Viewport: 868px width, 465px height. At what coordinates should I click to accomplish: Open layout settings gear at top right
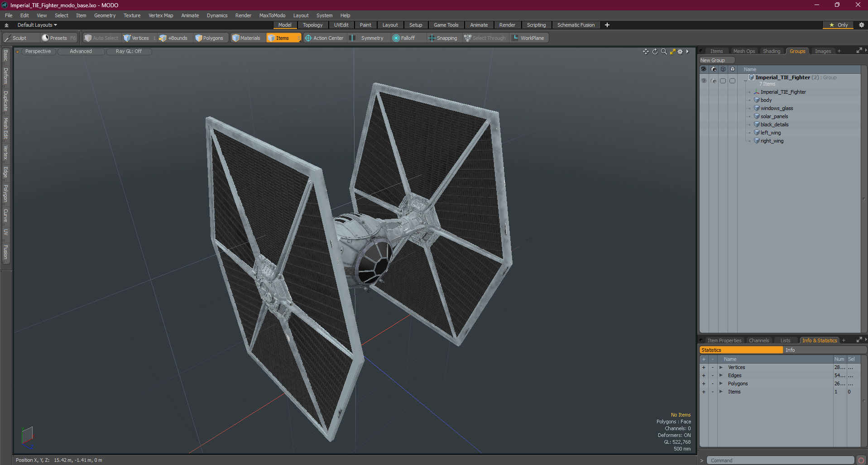pyautogui.click(x=862, y=25)
